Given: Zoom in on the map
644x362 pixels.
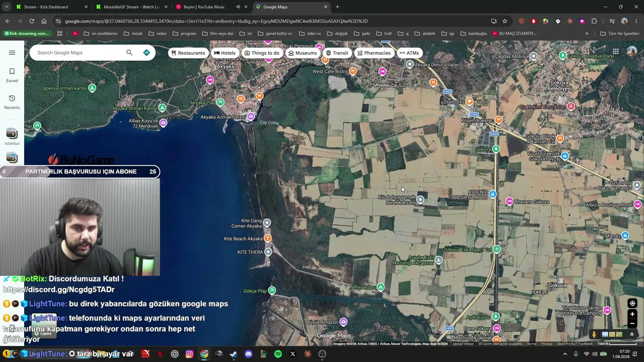Looking at the screenshot, I should [632, 314].
